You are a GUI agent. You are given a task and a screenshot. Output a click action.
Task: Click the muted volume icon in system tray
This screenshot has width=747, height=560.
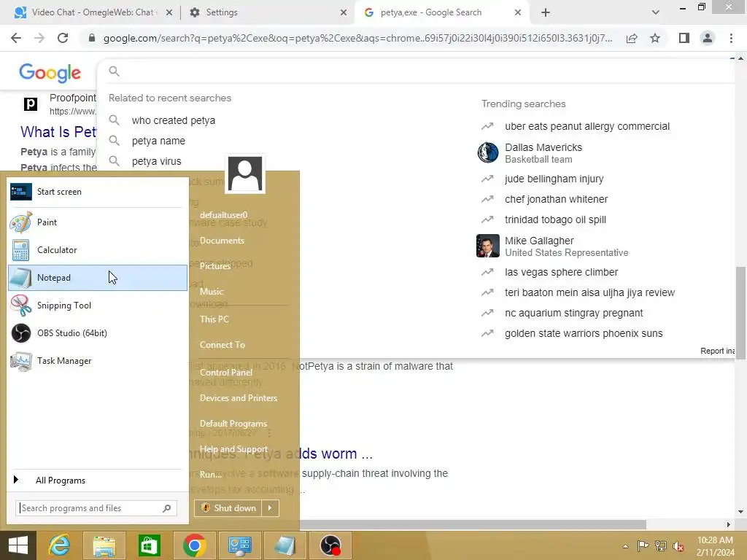coord(678,545)
